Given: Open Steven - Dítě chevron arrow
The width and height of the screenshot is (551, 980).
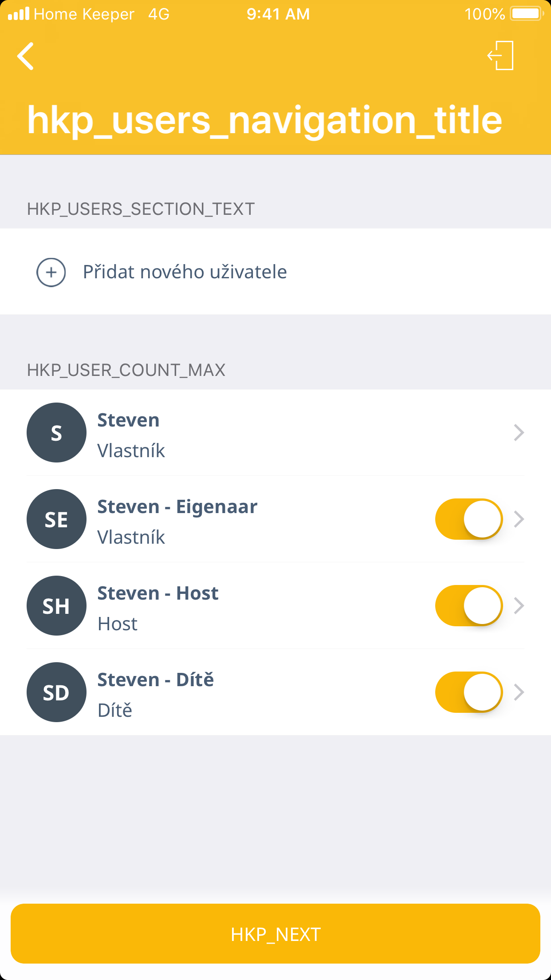Looking at the screenshot, I should coord(519,692).
